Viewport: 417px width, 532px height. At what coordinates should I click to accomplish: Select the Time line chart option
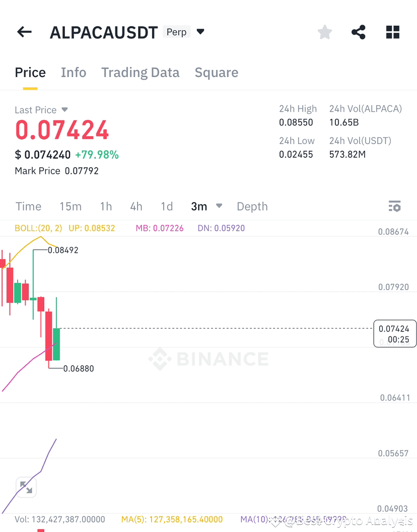29,206
